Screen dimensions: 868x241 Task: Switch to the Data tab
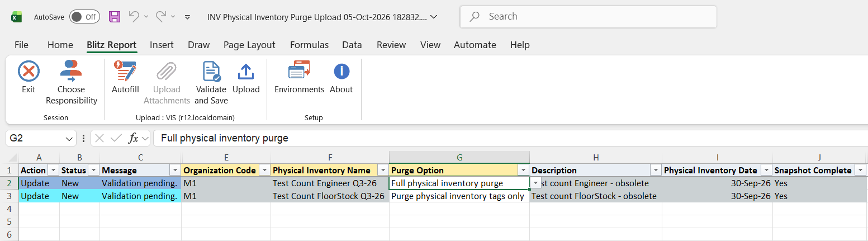(x=352, y=45)
